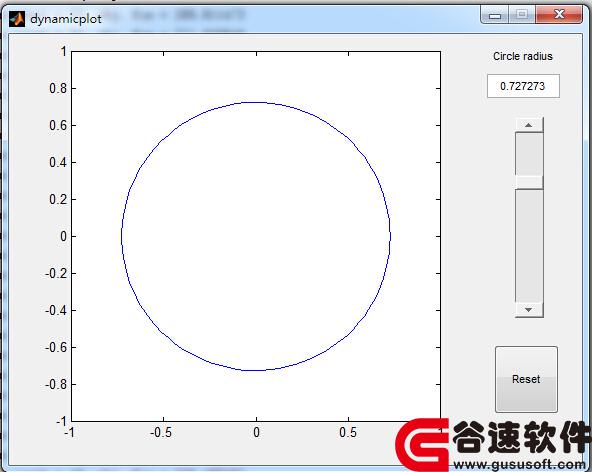Click the Circle radius label
Image resolution: width=592 pixels, height=472 pixels.
tap(523, 56)
